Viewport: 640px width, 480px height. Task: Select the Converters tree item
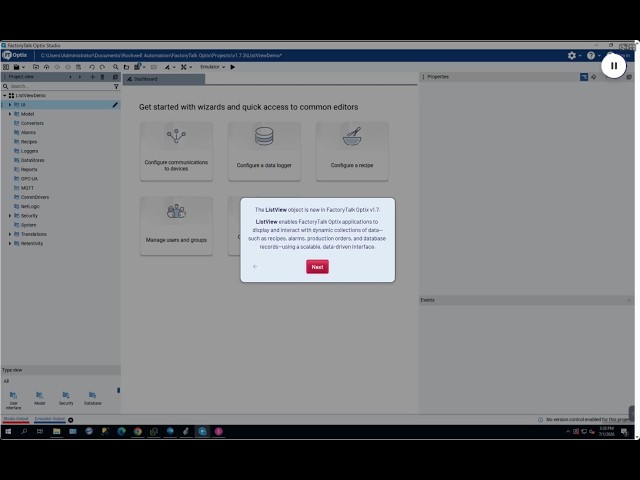point(32,123)
